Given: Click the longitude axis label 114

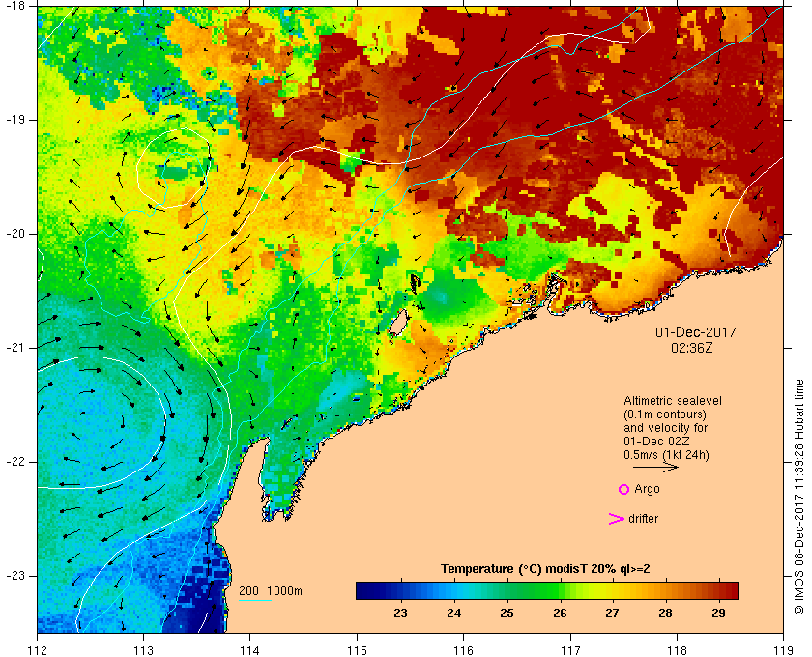Looking at the screenshot, I should [250, 650].
